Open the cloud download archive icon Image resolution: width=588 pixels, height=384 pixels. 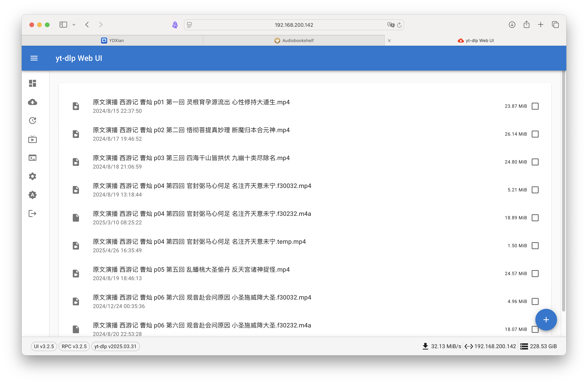coord(32,102)
